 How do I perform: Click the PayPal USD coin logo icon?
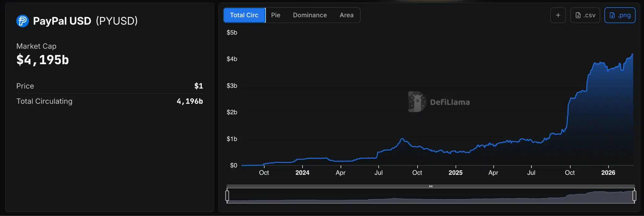(x=22, y=21)
